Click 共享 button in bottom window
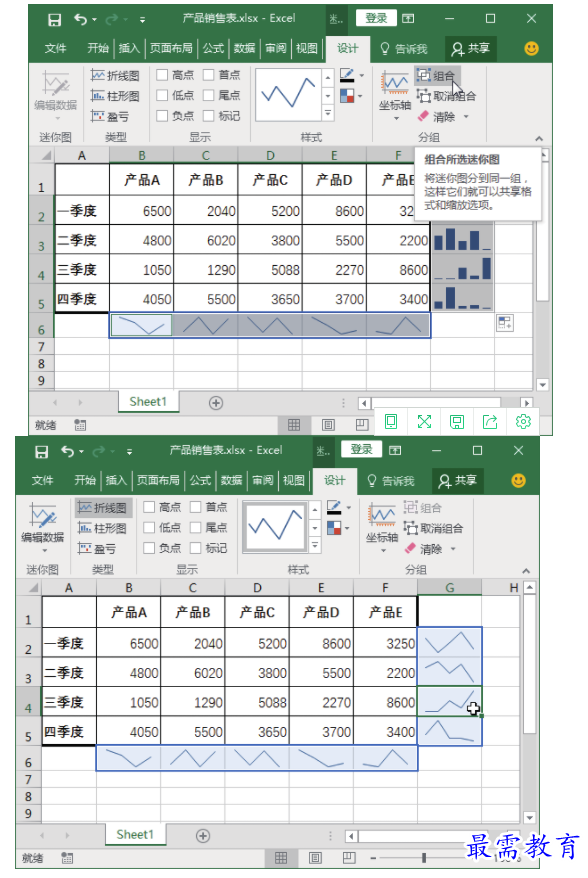 pyautogui.click(x=458, y=480)
